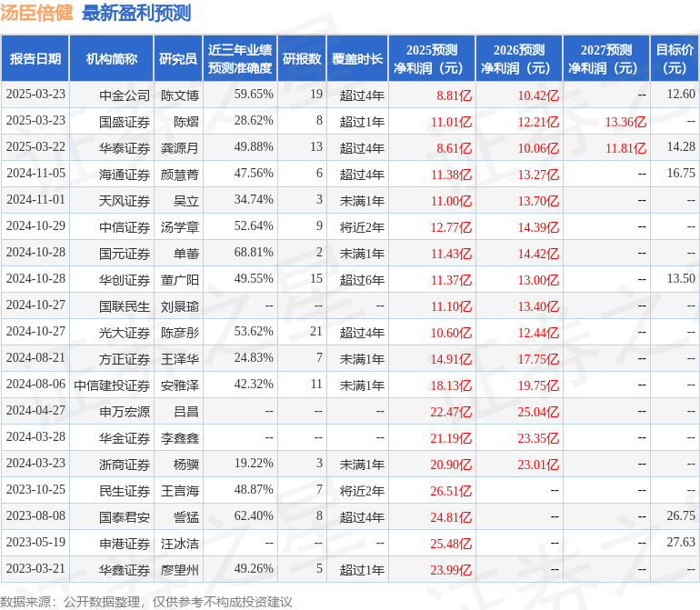Click target price 26.75
The image size is (700, 610).
click(681, 515)
